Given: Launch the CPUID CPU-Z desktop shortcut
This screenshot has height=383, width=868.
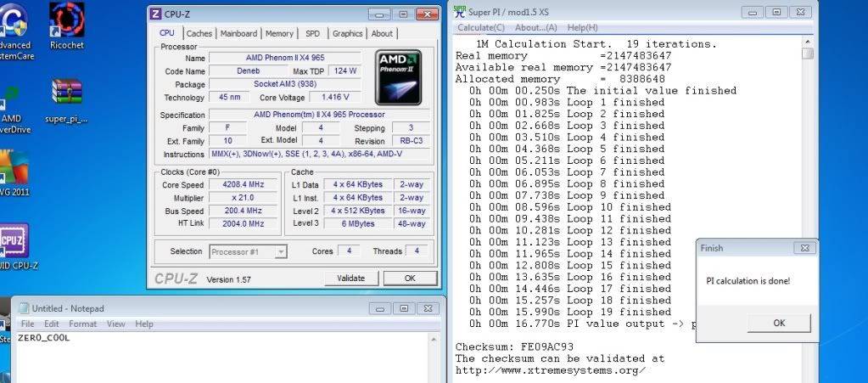Looking at the screenshot, I should pos(14,246).
